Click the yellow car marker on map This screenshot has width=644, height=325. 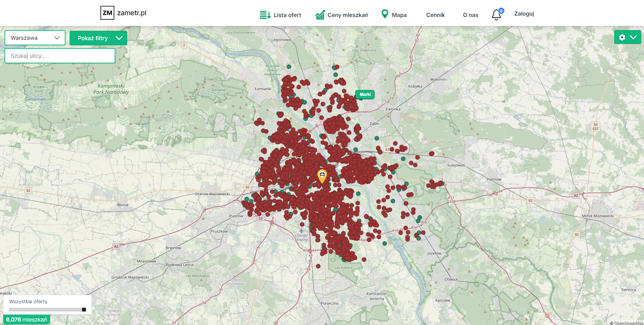(322, 175)
